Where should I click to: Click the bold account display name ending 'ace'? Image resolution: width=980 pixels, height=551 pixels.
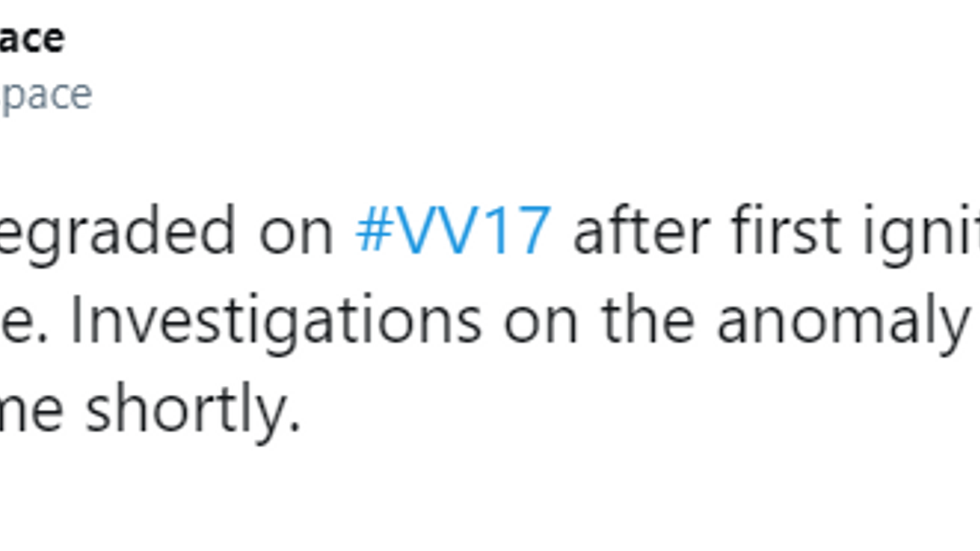(32, 39)
